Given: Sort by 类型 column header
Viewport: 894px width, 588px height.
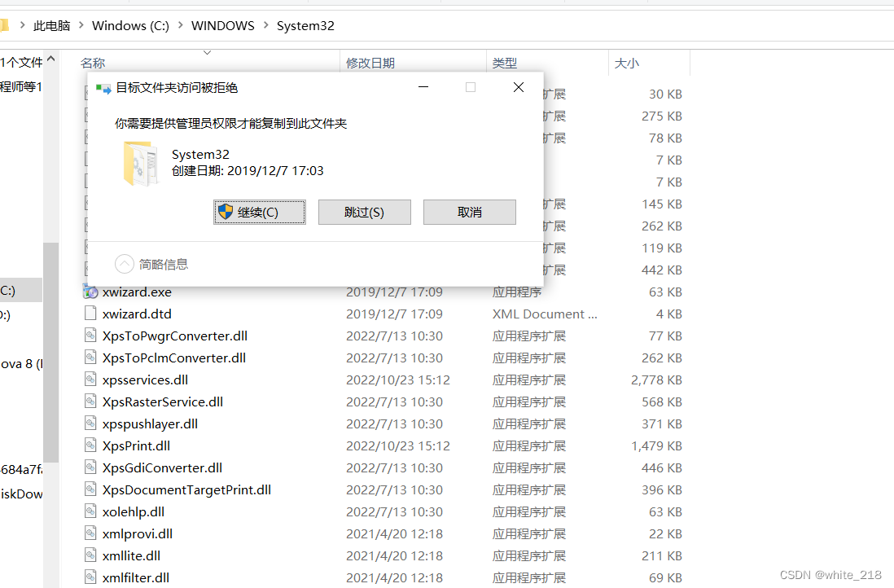Looking at the screenshot, I should 505,64.
